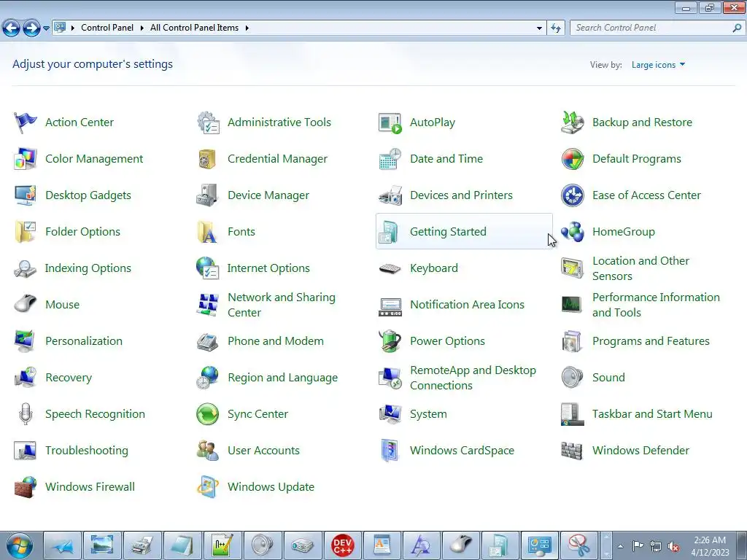Open the Fonts folder icon
This screenshot has height=560, width=747.
[x=207, y=232]
